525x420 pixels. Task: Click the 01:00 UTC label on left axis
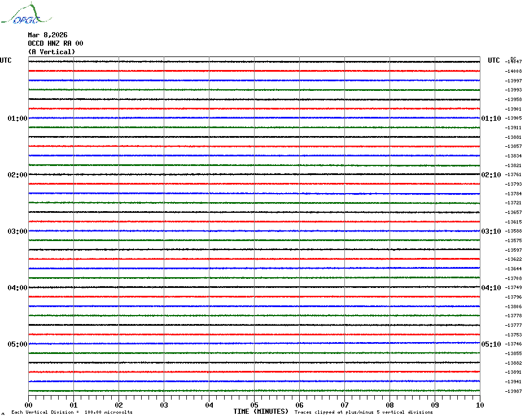(x=17, y=119)
